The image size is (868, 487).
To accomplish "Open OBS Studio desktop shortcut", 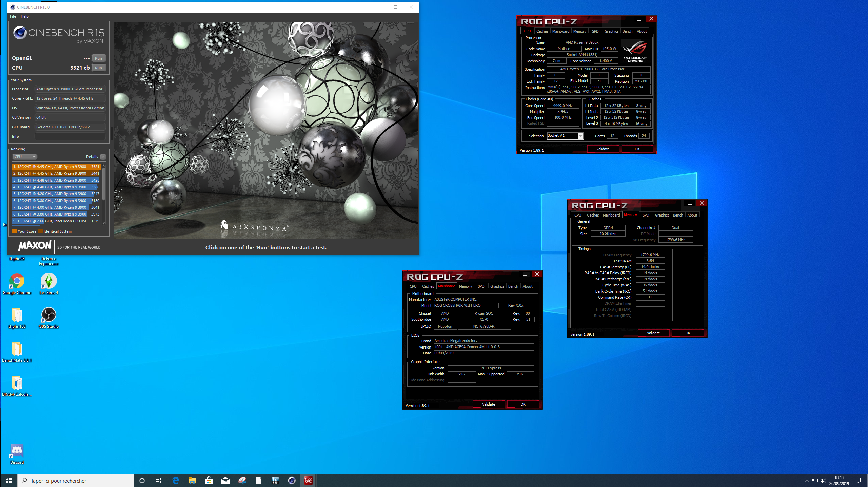I will 48,318.
